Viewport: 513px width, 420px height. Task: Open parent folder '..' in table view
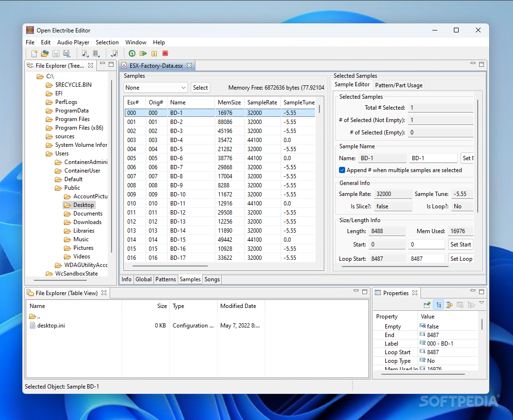pos(35,317)
